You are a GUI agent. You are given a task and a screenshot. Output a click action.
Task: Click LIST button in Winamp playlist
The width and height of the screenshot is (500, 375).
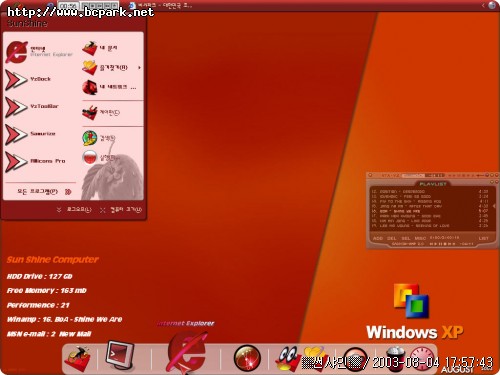[484, 238]
